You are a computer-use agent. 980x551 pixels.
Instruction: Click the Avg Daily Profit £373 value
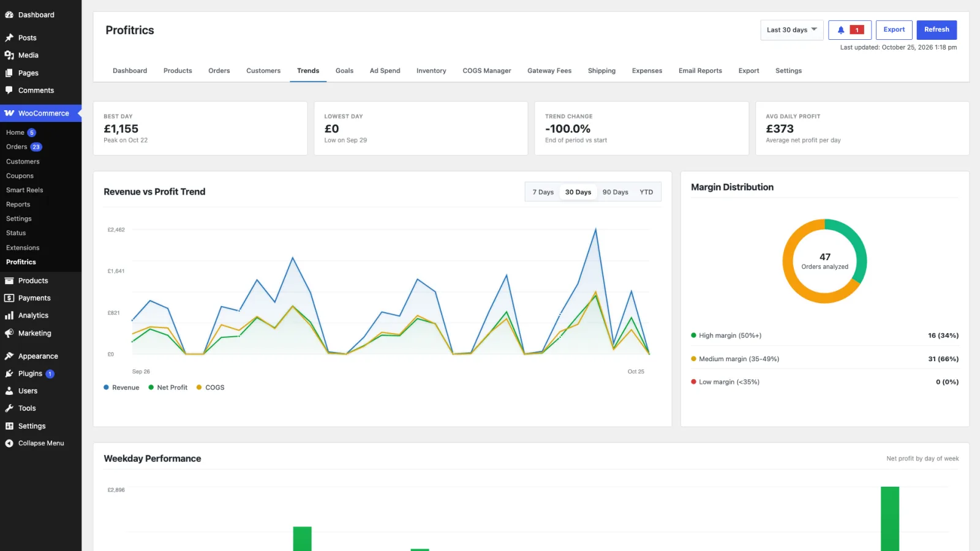pyautogui.click(x=780, y=129)
